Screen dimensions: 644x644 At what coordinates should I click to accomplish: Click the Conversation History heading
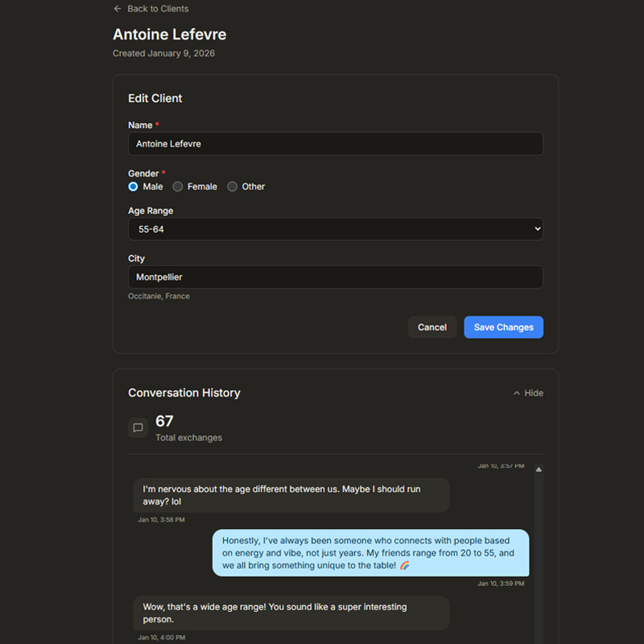184,393
